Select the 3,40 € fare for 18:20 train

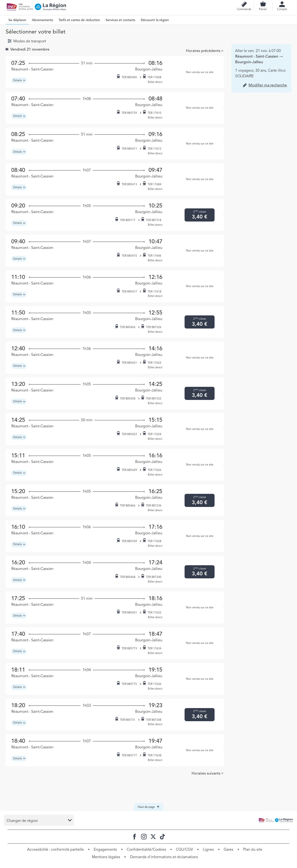199,714
